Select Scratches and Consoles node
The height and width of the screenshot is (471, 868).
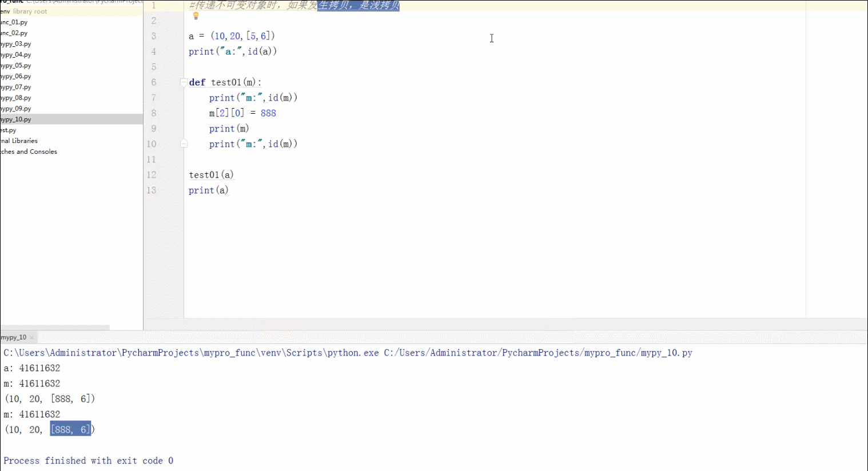29,151
